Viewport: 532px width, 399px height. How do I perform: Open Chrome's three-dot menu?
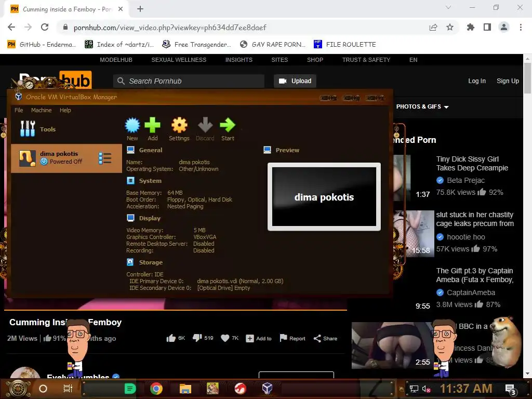(521, 27)
